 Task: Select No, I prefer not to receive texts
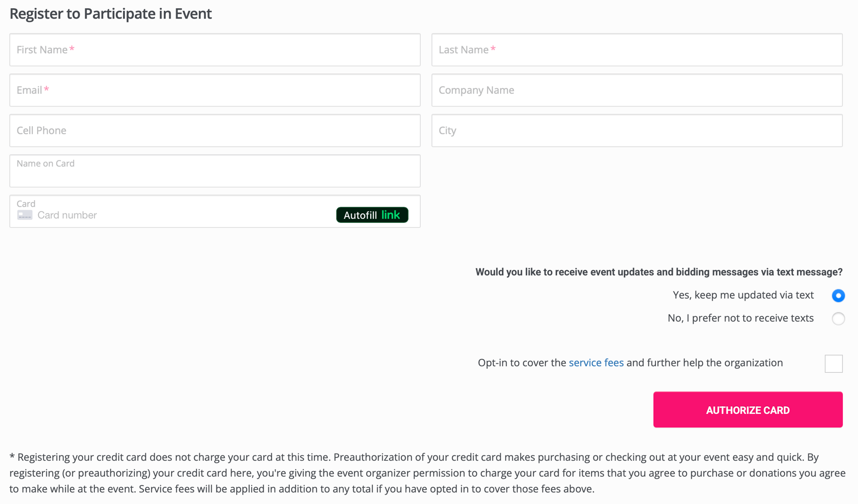click(x=838, y=318)
